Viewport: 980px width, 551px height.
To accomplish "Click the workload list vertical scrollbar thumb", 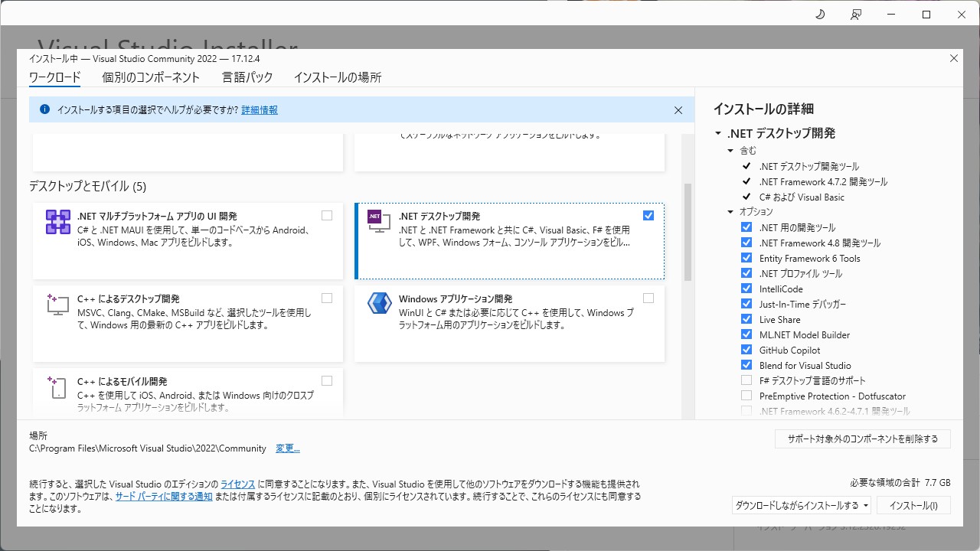I will pyautogui.click(x=688, y=232).
